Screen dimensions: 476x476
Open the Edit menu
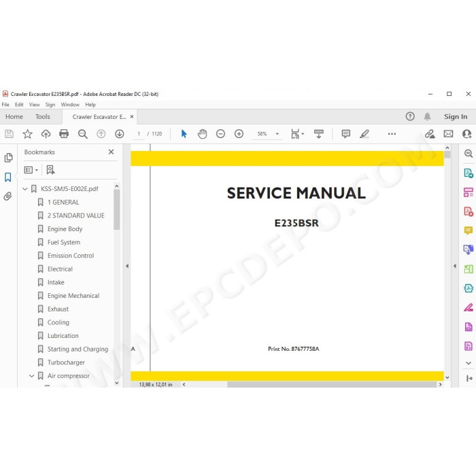(x=19, y=105)
